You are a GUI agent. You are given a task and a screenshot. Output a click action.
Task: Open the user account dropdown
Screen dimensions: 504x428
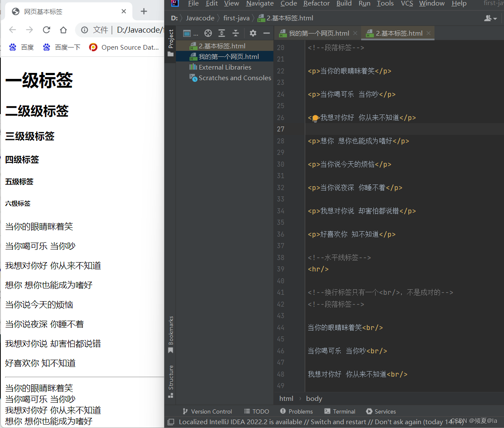click(x=490, y=18)
